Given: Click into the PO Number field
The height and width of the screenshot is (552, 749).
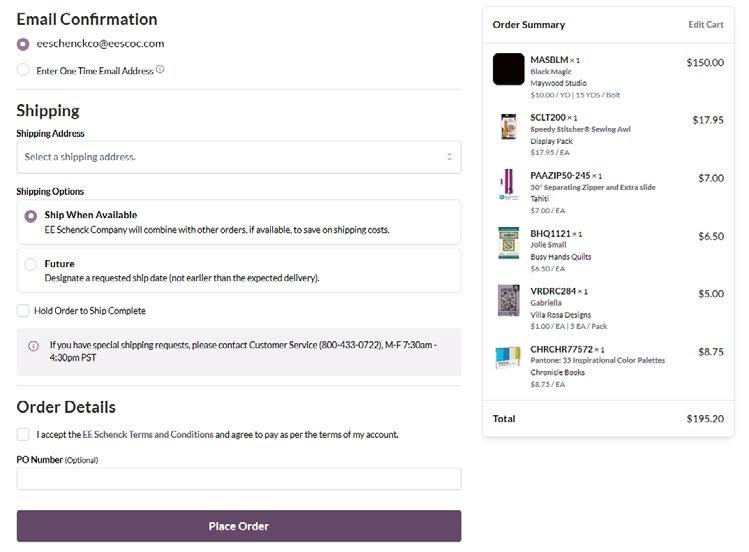Looking at the screenshot, I should point(239,479).
